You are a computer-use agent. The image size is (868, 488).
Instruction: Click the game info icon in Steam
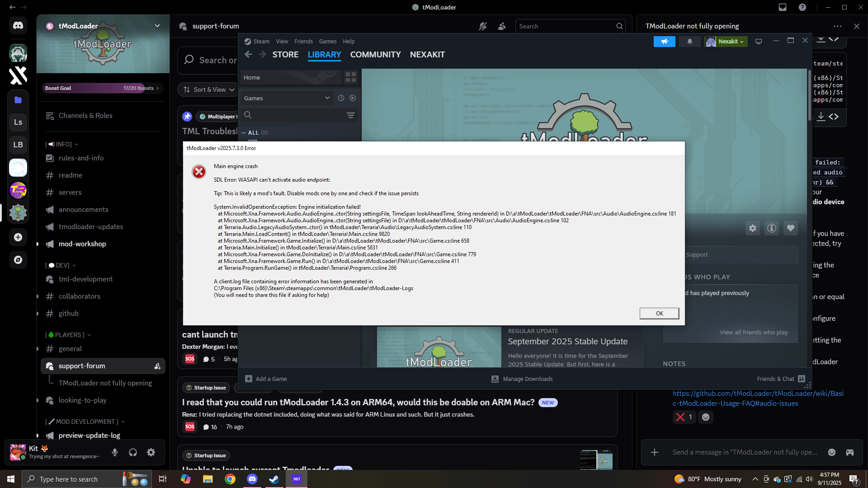[x=772, y=228]
